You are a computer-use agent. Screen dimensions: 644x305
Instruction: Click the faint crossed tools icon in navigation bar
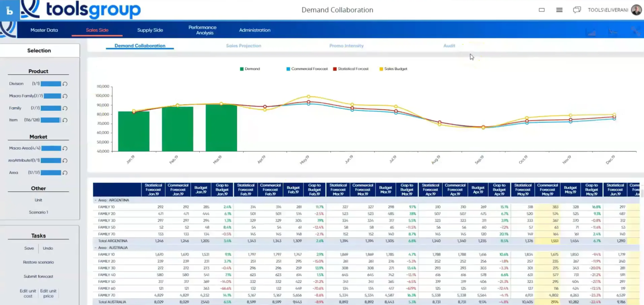(635, 32)
